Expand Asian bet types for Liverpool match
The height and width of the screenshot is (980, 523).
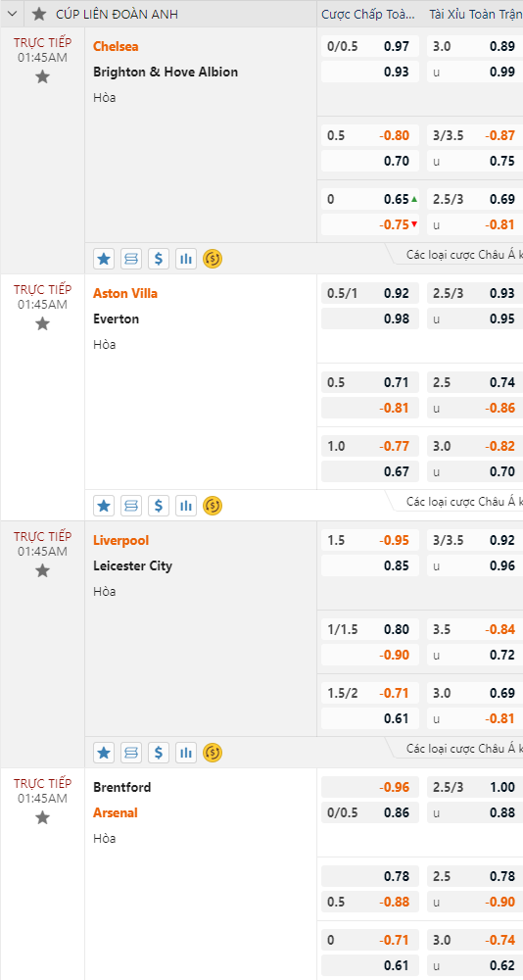463,748
